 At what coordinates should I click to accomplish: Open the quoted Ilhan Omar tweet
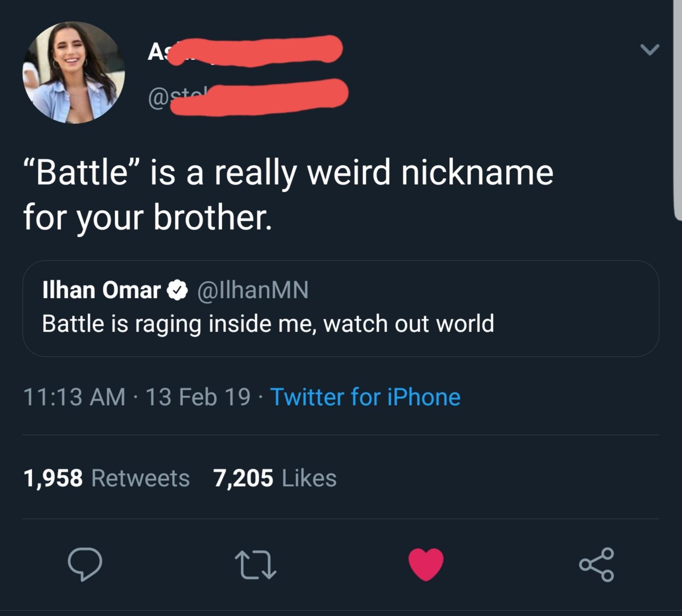(340, 308)
